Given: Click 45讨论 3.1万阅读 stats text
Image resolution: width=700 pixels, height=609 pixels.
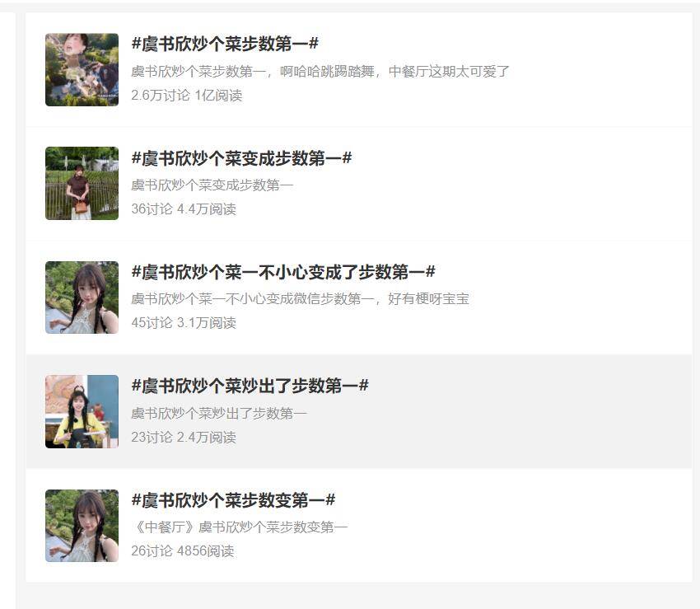Looking at the screenshot, I should click(x=184, y=322).
